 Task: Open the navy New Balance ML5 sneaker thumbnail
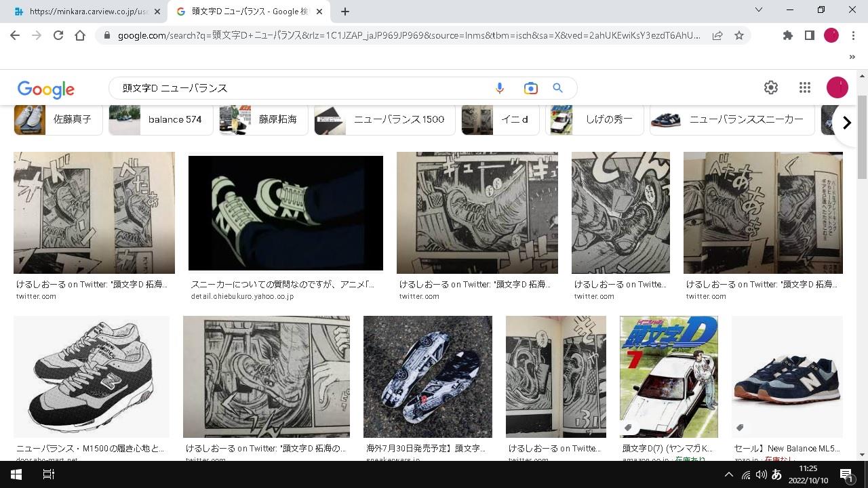click(x=787, y=377)
